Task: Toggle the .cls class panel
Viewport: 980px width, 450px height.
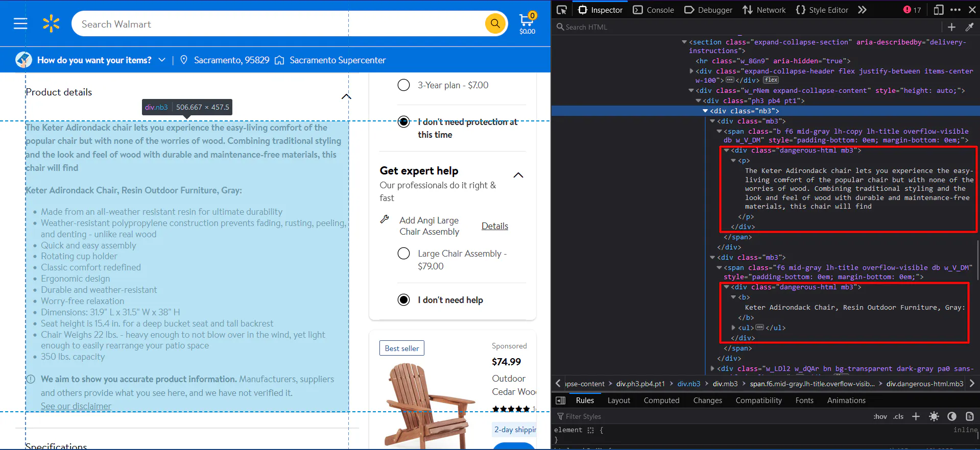Action: coord(898,416)
